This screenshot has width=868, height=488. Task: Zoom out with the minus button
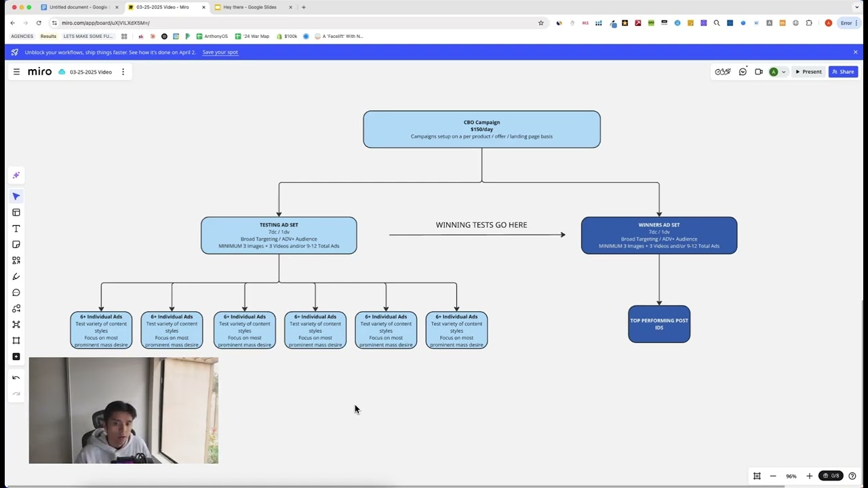tap(772, 476)
